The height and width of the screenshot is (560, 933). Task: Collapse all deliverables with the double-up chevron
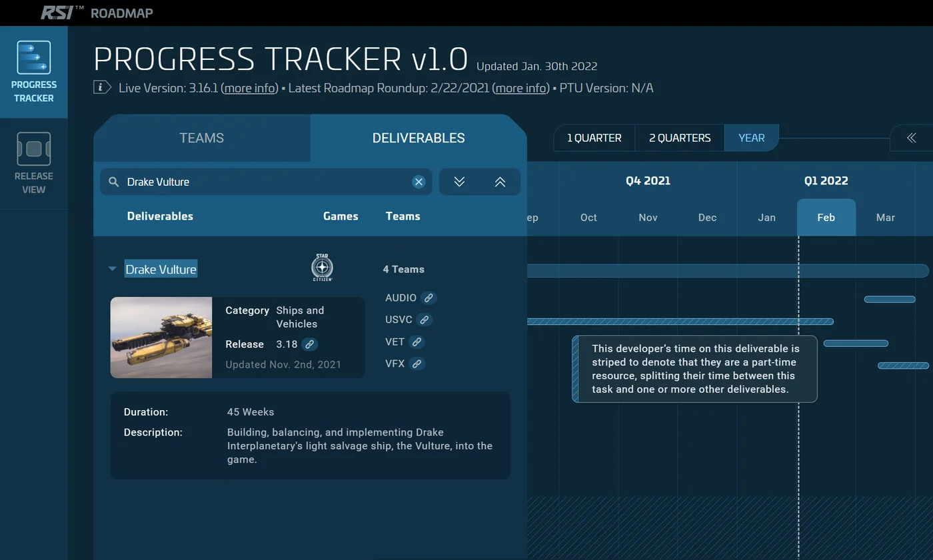[500, 182]
